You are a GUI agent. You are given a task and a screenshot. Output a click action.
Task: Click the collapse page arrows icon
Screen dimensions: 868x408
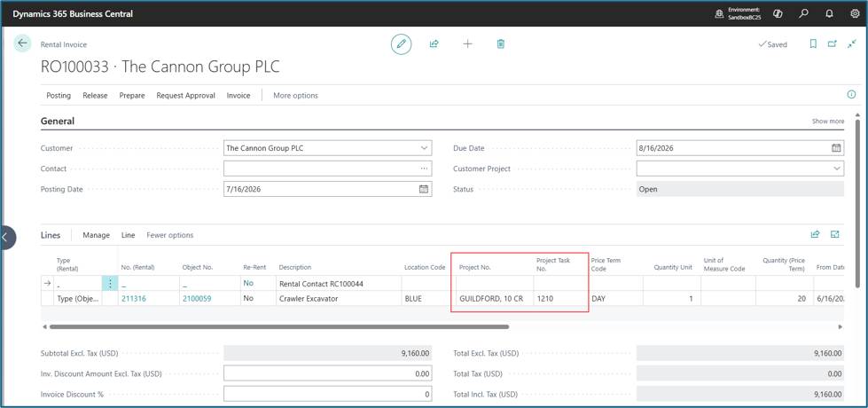[x=852, y=43]
